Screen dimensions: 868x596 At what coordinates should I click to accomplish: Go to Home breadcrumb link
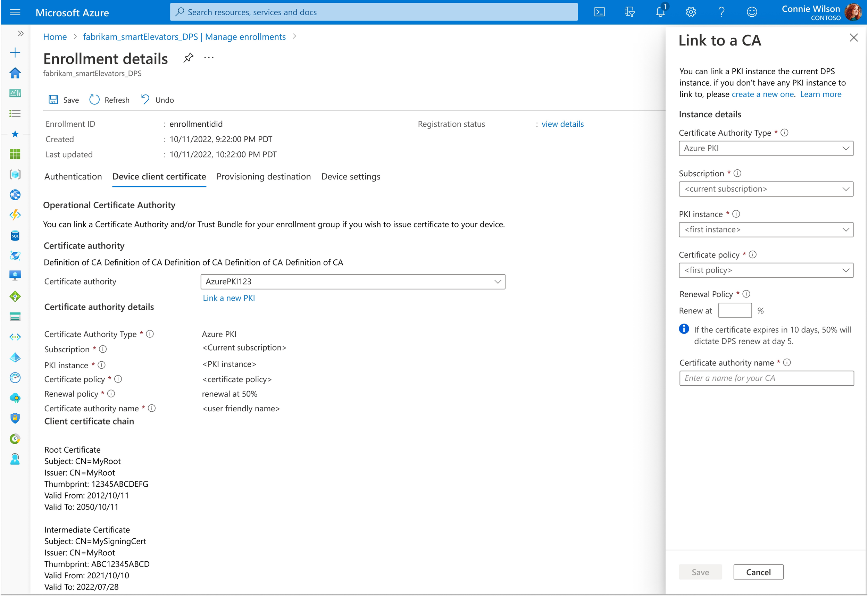tap(55, 36)
